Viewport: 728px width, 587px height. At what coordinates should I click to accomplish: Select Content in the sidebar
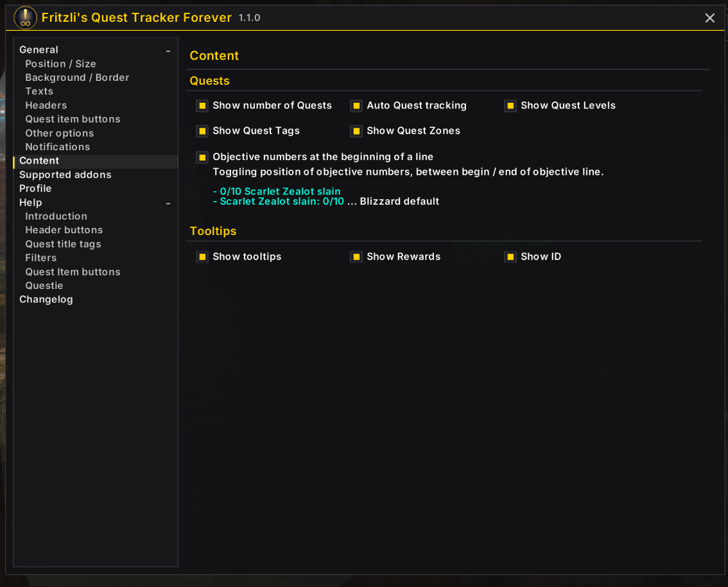click(95, 161)
